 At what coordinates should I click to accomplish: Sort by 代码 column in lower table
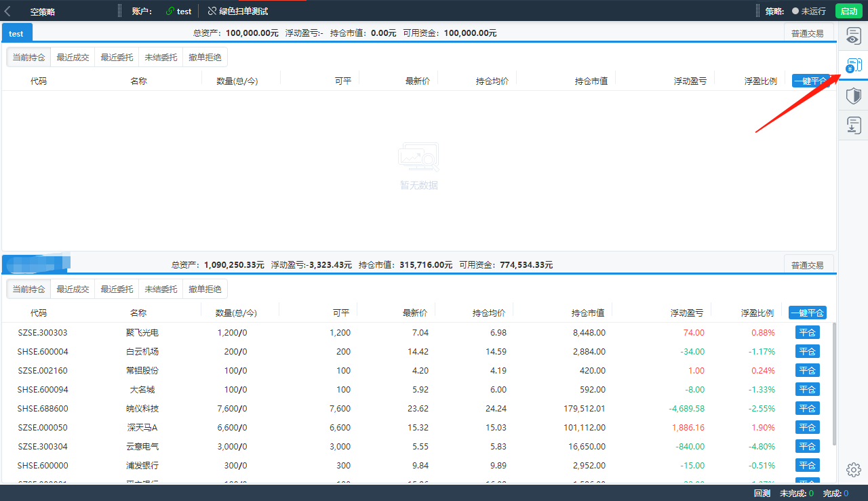pos(39,313)
